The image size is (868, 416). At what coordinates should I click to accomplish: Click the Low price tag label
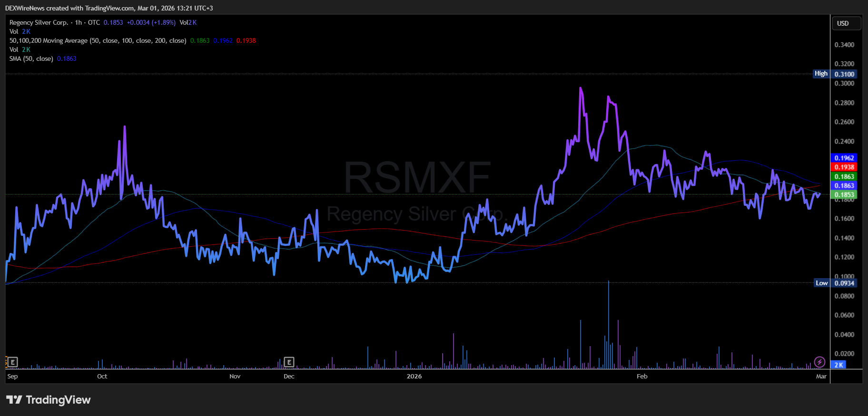[x=821, y=283]
